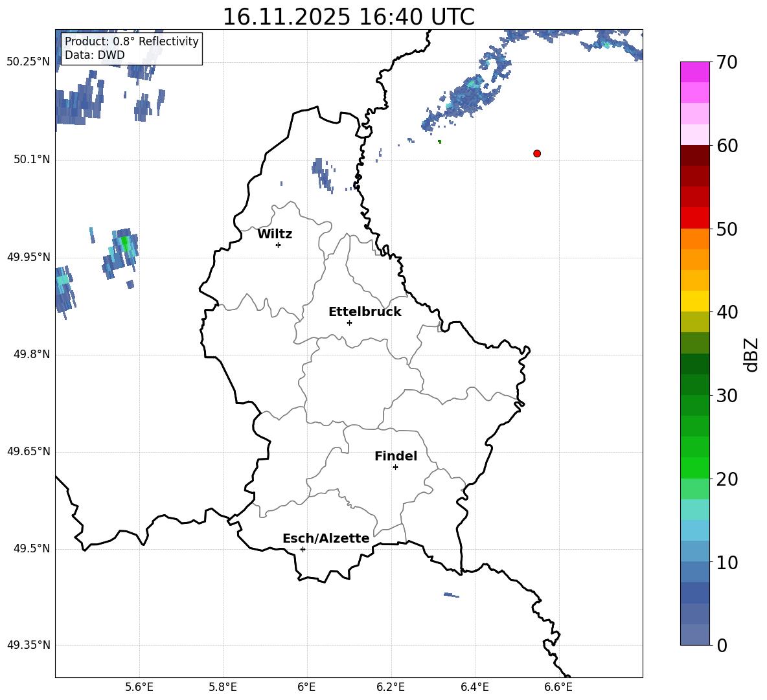767x700 pixels.
Task: Select the Esch/Alzette station label
Action: (326, 538)
